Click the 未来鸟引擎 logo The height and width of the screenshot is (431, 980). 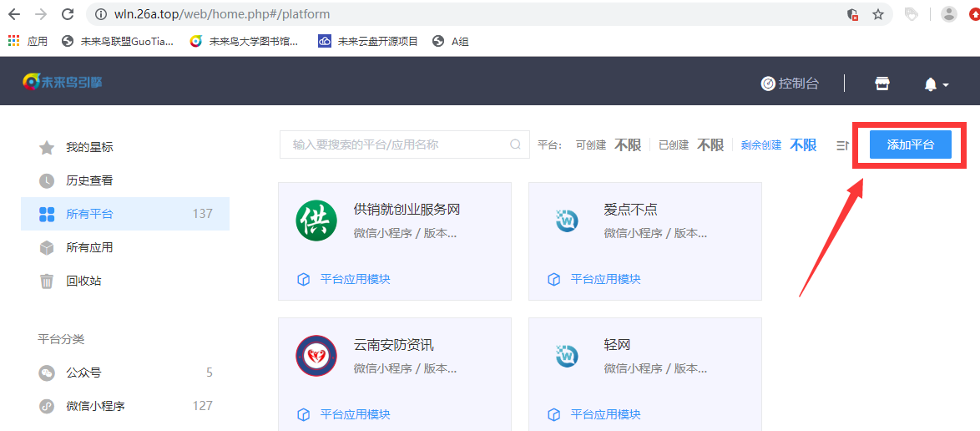(63, 82)
